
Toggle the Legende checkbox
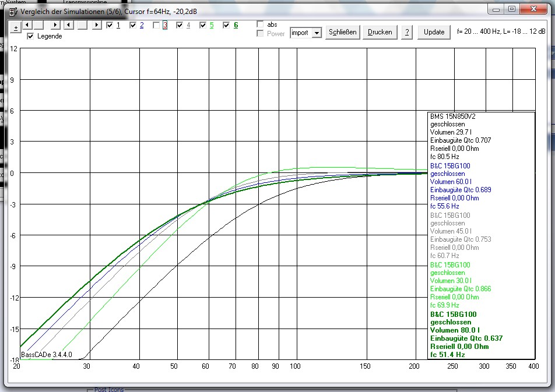tap(30, 36)
